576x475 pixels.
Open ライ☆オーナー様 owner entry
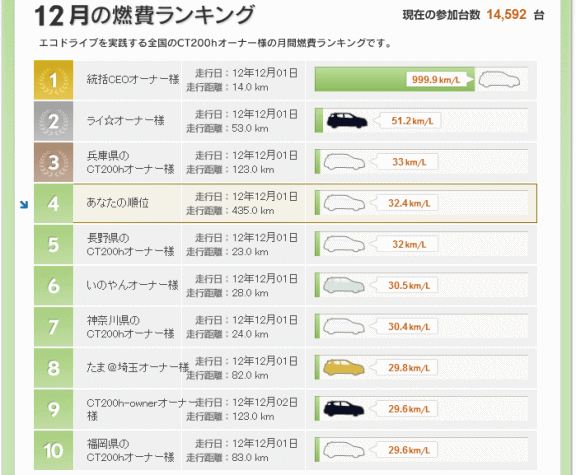[125, 120]
